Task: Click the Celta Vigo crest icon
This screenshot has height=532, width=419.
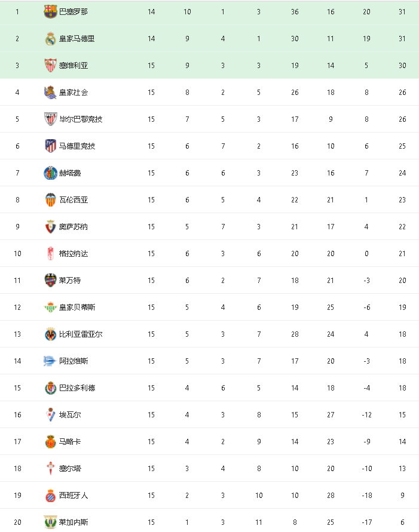Action: (50, 469)
